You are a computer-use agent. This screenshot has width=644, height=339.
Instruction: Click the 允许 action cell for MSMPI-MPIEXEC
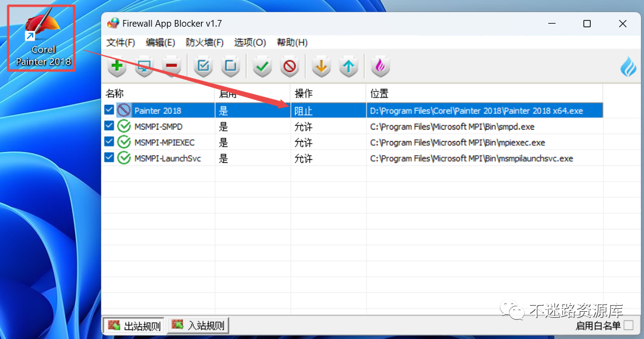click(328, 142)
